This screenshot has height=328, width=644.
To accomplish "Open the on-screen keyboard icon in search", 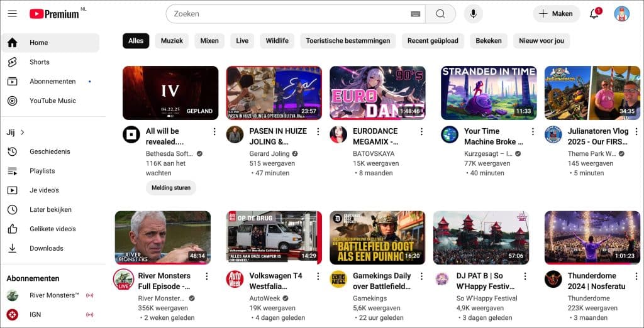I will (x=415, y=14).
